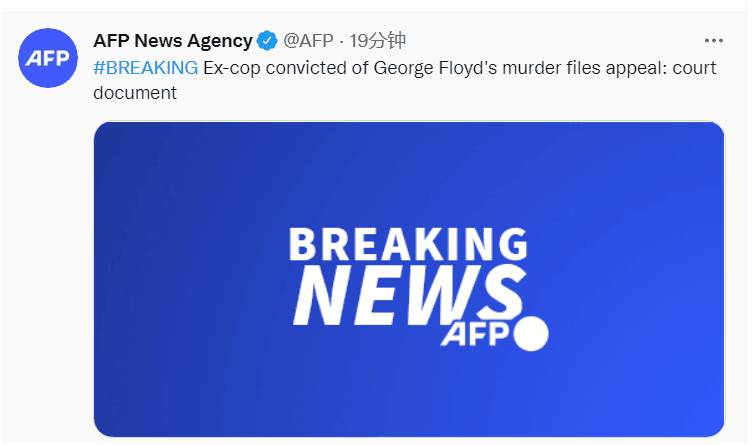Image resolution: width=756 pixels, height=445 pixels.
Task: Open the AFP News Agency display name
Action: pos(173,41)
